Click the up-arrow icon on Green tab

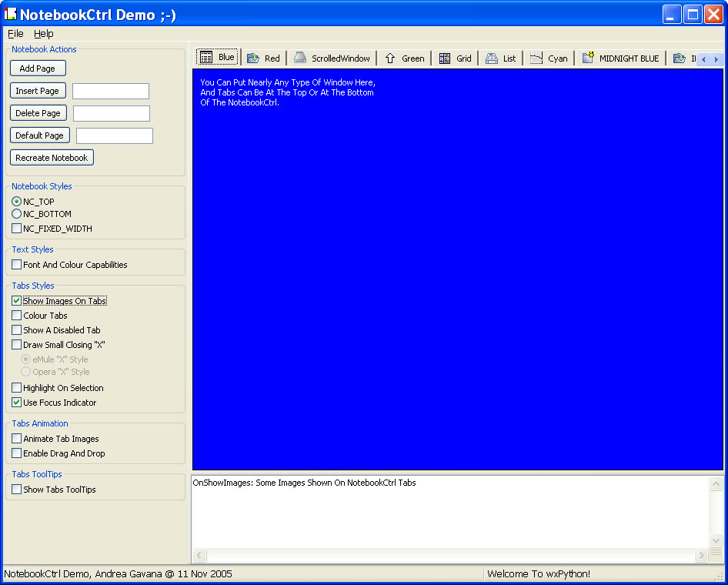(x=390, y=58)
